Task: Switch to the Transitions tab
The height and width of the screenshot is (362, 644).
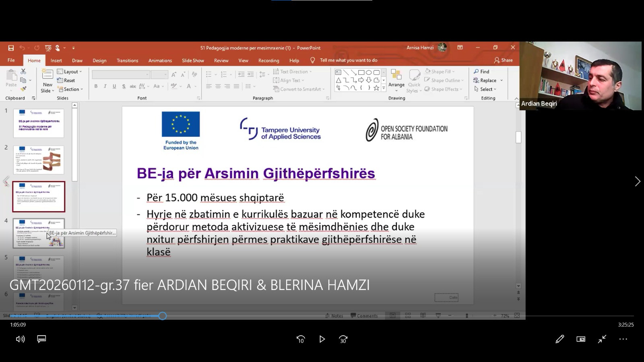Action: coord(128,60)
